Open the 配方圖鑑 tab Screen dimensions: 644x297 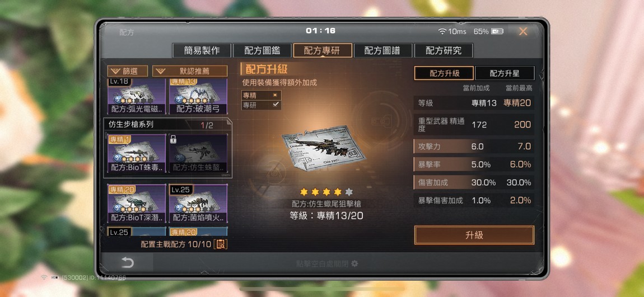pyautogui.click(x=262, y=50)
